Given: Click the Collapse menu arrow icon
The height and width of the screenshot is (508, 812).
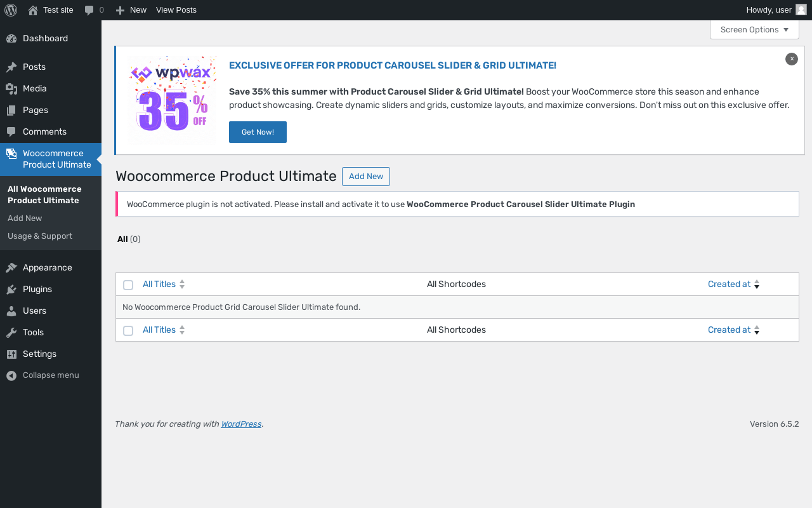Looking at the screenshot, I should click(x=11, y=376).
